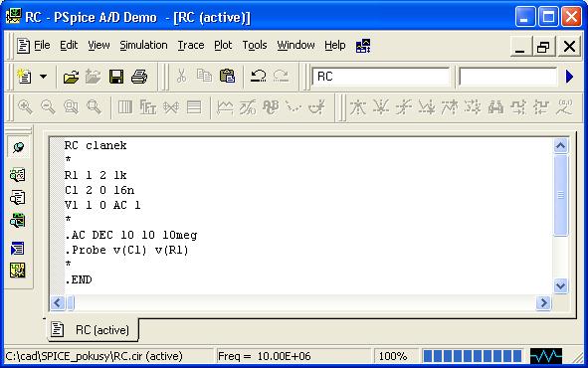Click the Cursor Previous Transition icon
This screenshot has width=588, height=368.
541,107
